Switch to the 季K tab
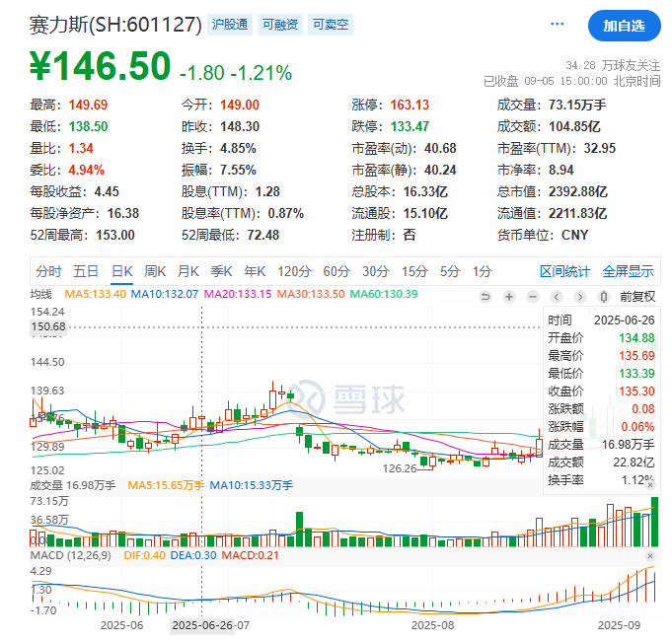The image size is (672, 641). click(x=221, y=271)
